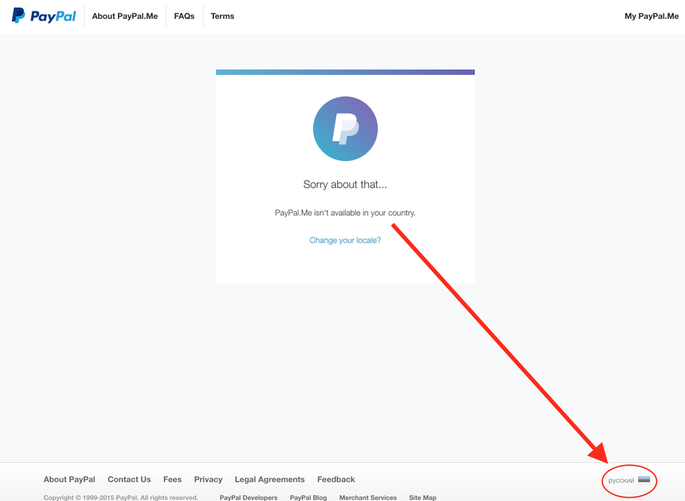Open About PayPal.Me page
The width and height of the screenshot is (685, 501).
(125, 16)
